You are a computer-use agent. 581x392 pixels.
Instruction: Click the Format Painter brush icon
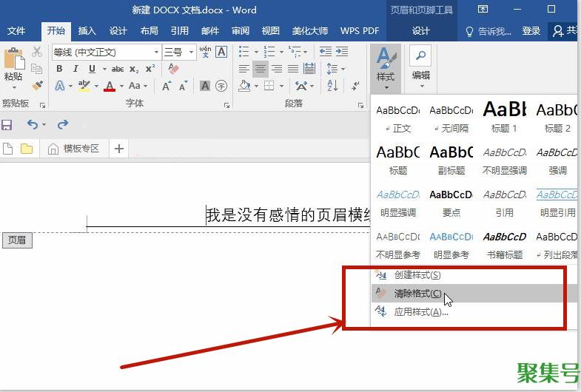click(x=38, y=86)
